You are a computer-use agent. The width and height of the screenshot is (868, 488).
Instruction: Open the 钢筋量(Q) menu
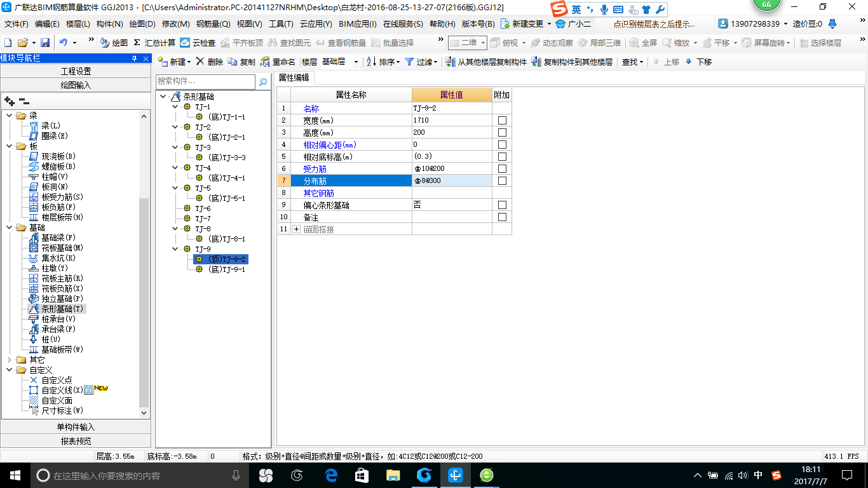click(x=213, y=24)
